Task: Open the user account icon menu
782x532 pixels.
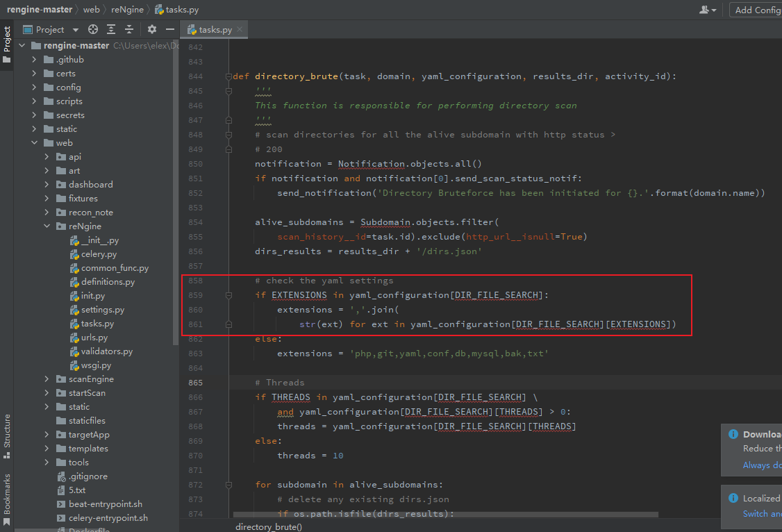Action: [x=707, y=10]
